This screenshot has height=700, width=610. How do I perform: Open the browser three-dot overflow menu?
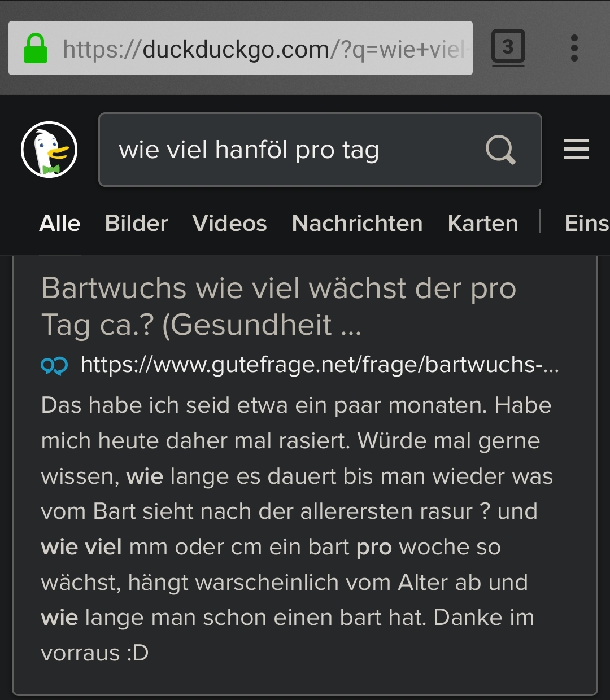pos(574,48)
